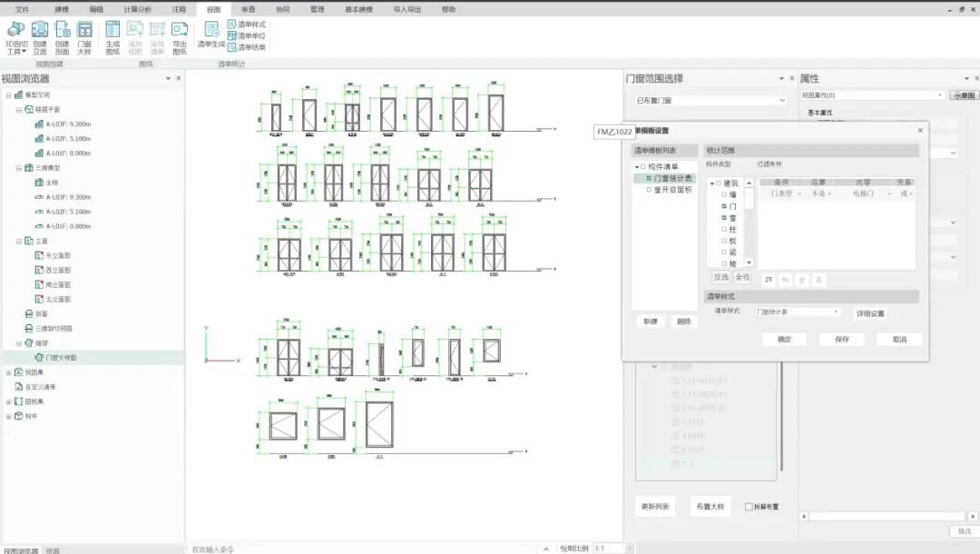This screenshot has width=980, height=554.
Task: Toggle the 门 component checkbox
Action: point(724,206)
